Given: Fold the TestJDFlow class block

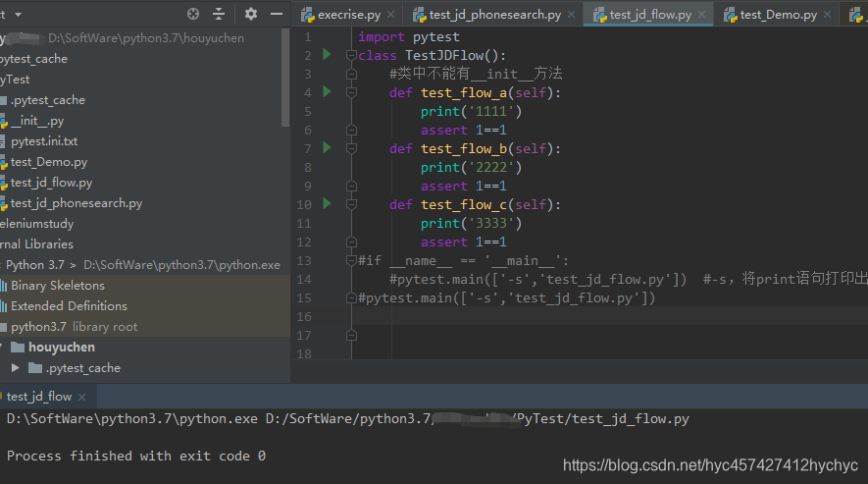Looking at the screenshot, I should (x=351, y=55).
